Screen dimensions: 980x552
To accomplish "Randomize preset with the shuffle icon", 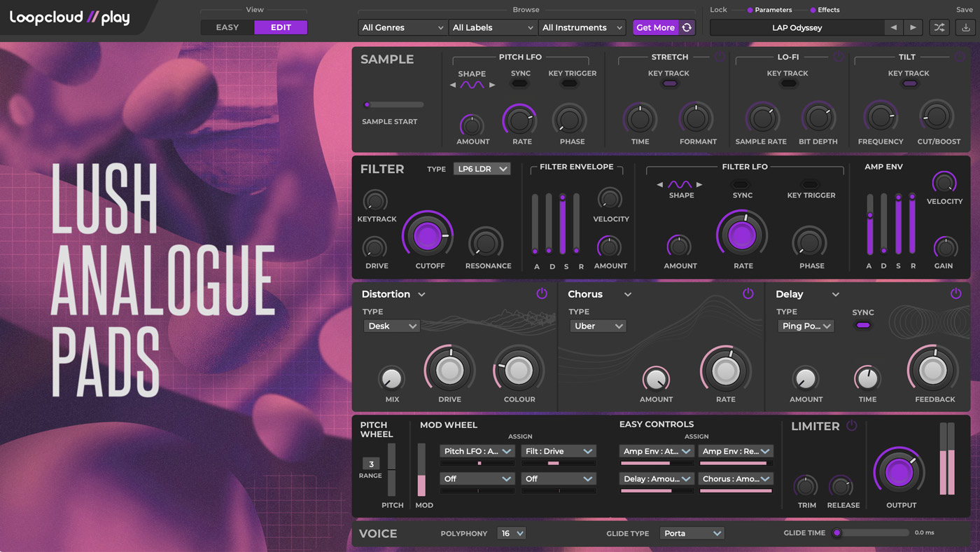I will point(939,27).
